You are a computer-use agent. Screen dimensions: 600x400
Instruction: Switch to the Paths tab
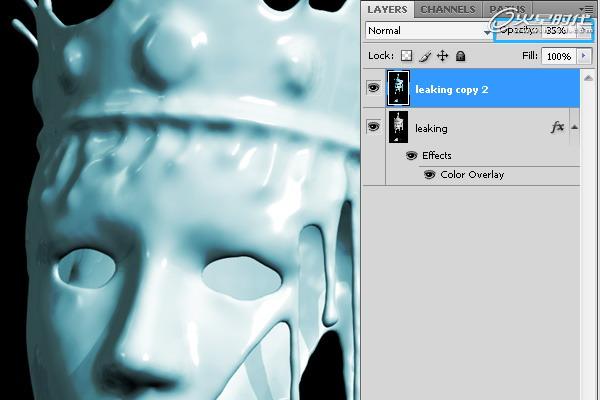tap(505, 10)
